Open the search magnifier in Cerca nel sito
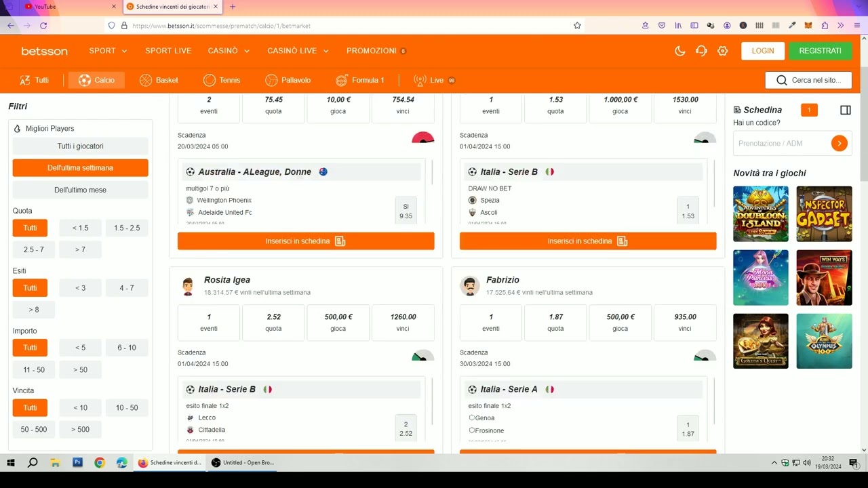The image size is (868, 488). pos(782,80)
